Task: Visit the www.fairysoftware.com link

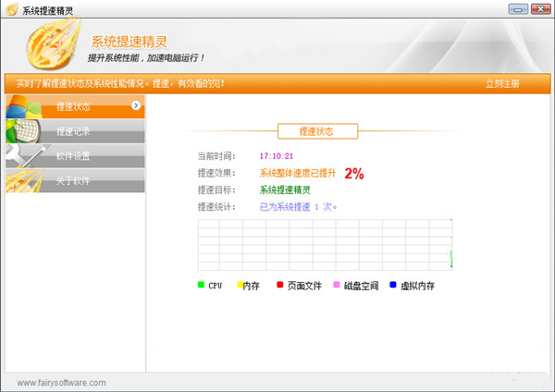Action: 61,383
